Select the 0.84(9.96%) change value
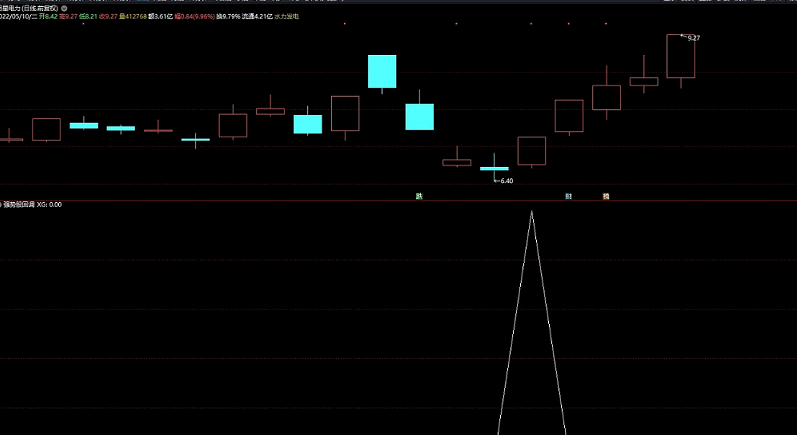 197,17
